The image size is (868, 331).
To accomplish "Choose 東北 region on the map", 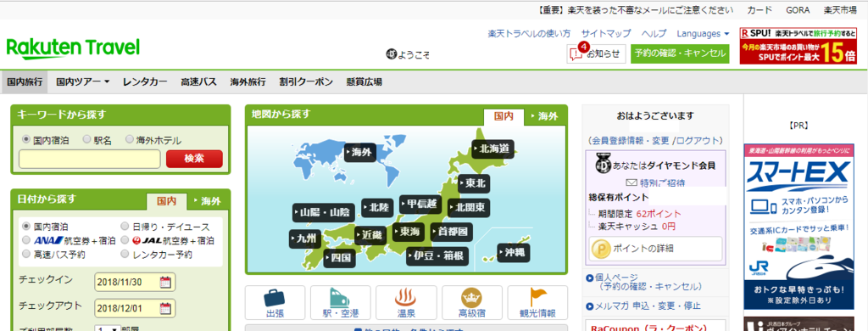I will click(475, 183).
